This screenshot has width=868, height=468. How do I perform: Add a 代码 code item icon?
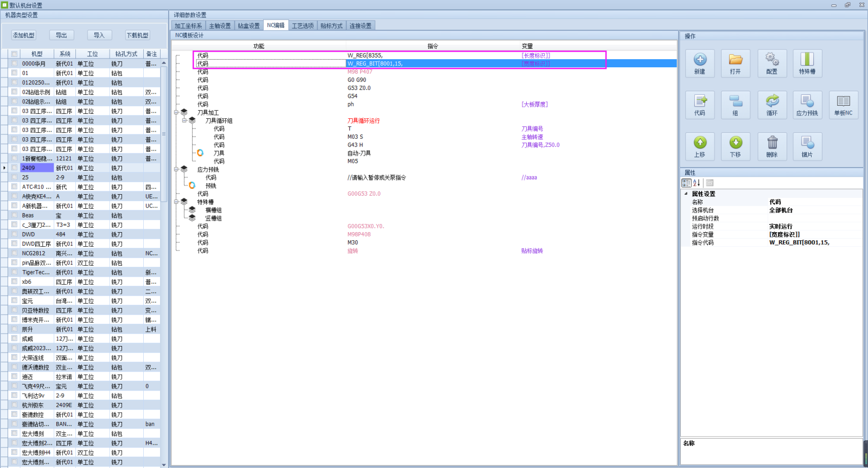(700, 105)
